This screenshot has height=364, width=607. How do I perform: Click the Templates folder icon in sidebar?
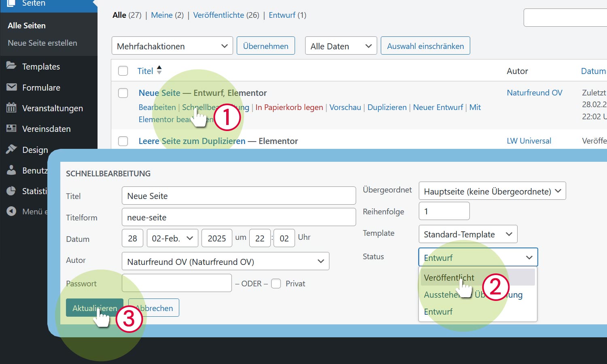click(x=11, y=66)
